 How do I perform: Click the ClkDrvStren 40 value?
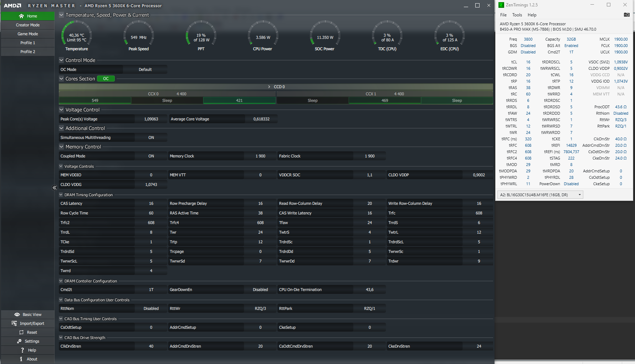[151, 346]
